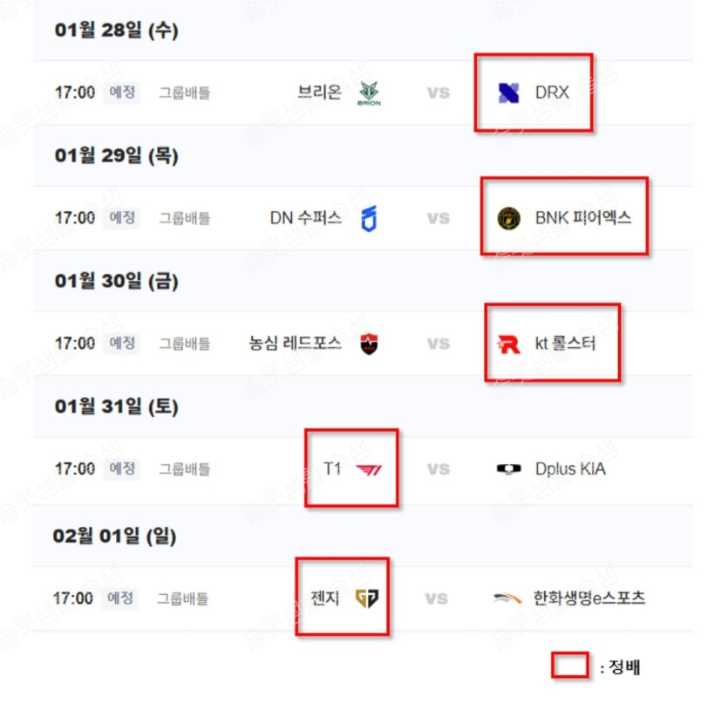Open the 브리온 team name link

coord(319,92)
